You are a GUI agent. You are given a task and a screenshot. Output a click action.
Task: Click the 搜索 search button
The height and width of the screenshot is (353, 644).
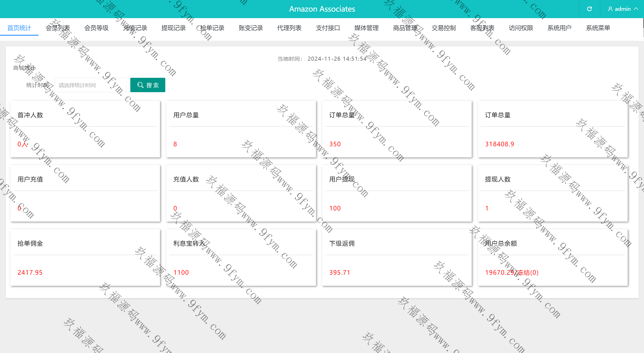click(148, 85)
